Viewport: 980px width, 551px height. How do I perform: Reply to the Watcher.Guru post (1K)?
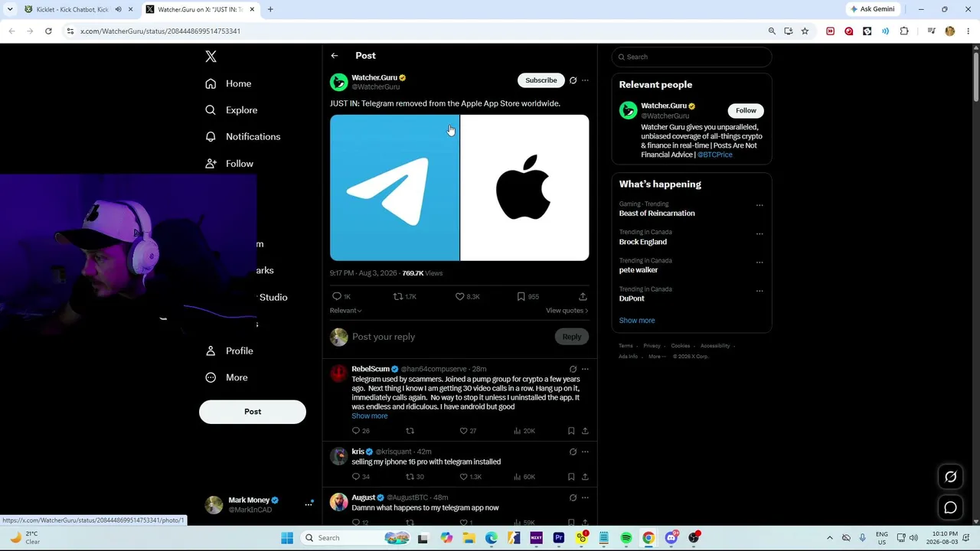coord(341,296)
